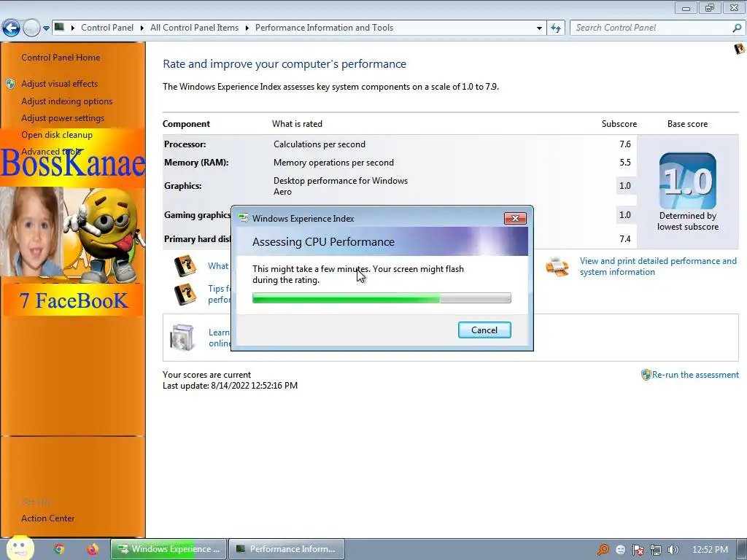Image resolution: width=747 pixels, height=560 pixels.
Task: Open Adjust visual effects
Action: 60,84
